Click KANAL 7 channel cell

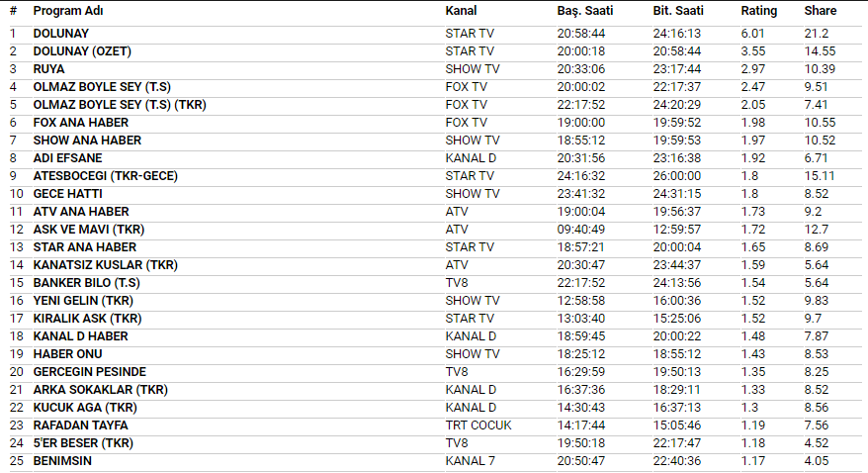(471, 461)
